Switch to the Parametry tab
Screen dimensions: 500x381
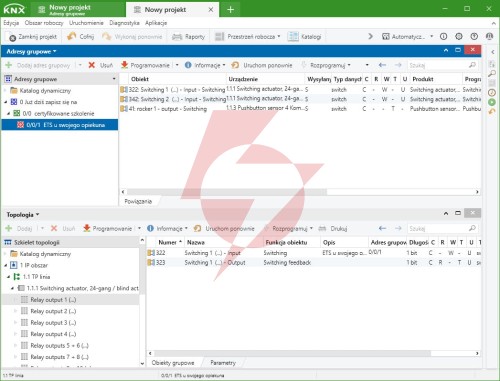pos(223,363)
